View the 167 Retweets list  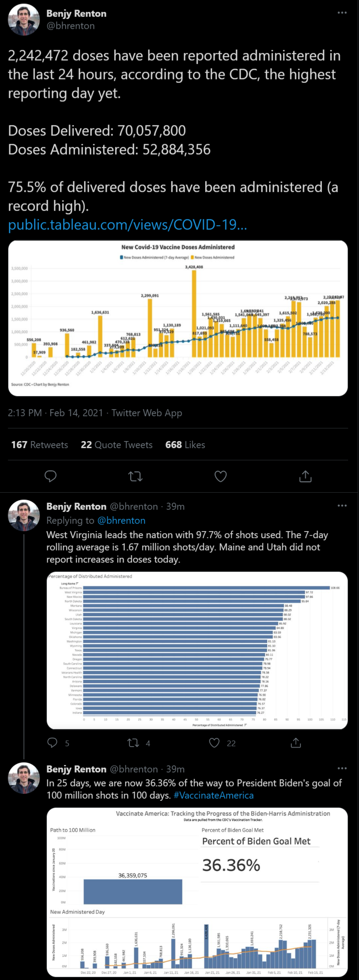coord(39,445)
